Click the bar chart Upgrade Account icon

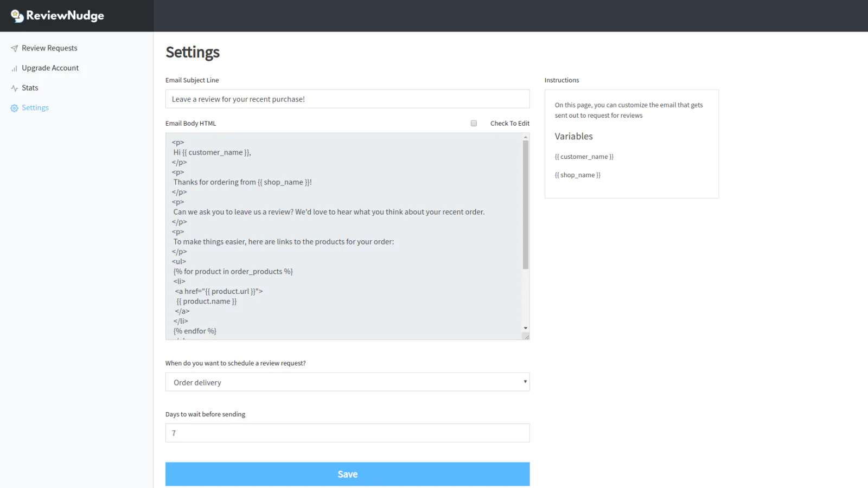point(14,68)
